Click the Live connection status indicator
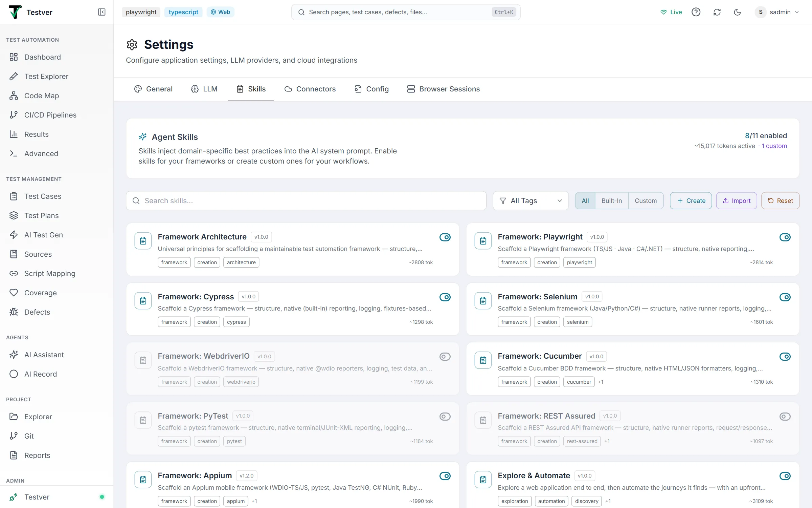The width and height of the screenshot is (812, 508). click(x=671, y=12)
